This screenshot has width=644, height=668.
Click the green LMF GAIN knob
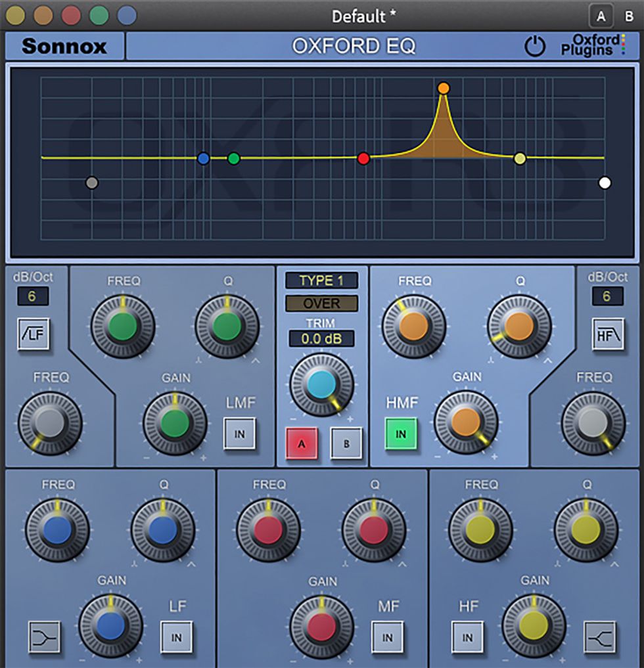[175, 424]
